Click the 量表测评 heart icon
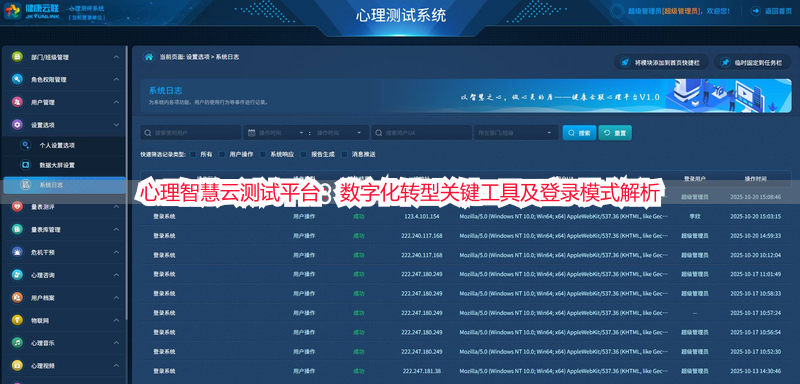The width and height of the screenshot is (800, 384). coord(17,207)
